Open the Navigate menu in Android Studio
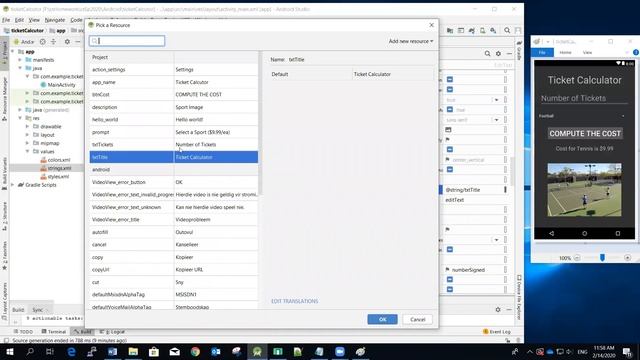The height and width of the screenshot is (360, 640). (55, 20)
